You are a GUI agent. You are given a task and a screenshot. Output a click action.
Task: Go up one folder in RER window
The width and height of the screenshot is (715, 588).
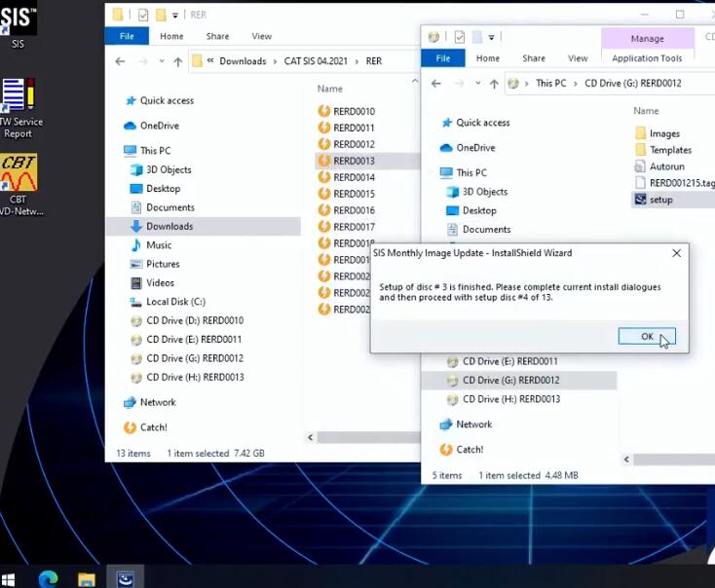click(178, 61)
